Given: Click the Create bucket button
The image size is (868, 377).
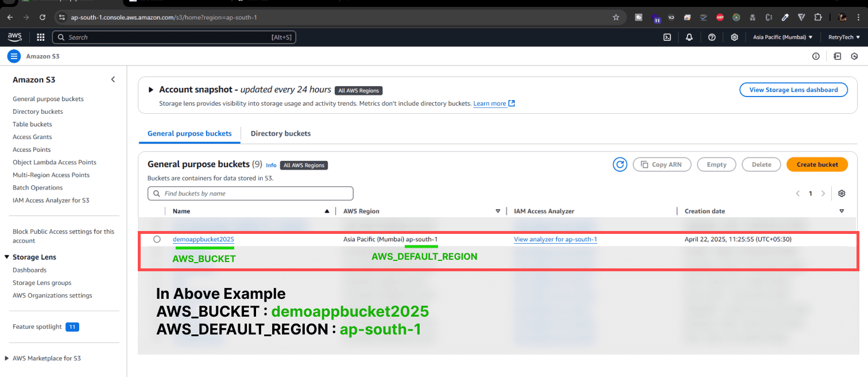Looking at the screenshot, I should point(817,164).
